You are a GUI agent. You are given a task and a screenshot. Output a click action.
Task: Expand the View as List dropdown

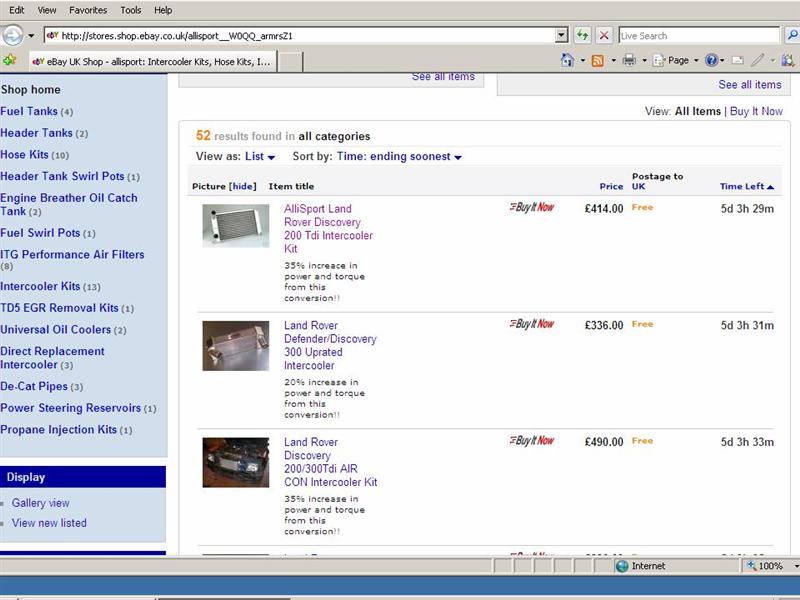[260, 157]
